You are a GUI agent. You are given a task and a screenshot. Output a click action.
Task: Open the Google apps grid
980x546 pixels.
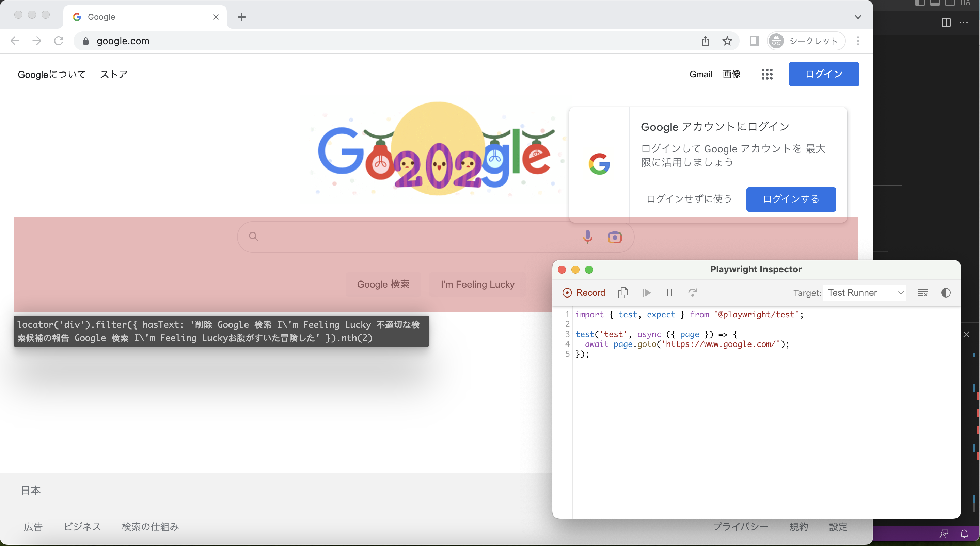click(767, 74)
